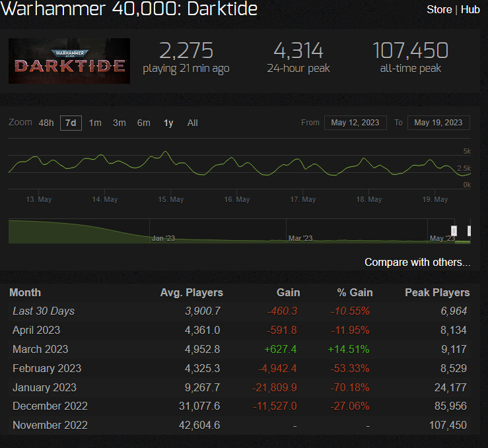Viewport: 488px width, 448px height.
Task: Select the April 2023 row label
Action: point(36,330)
